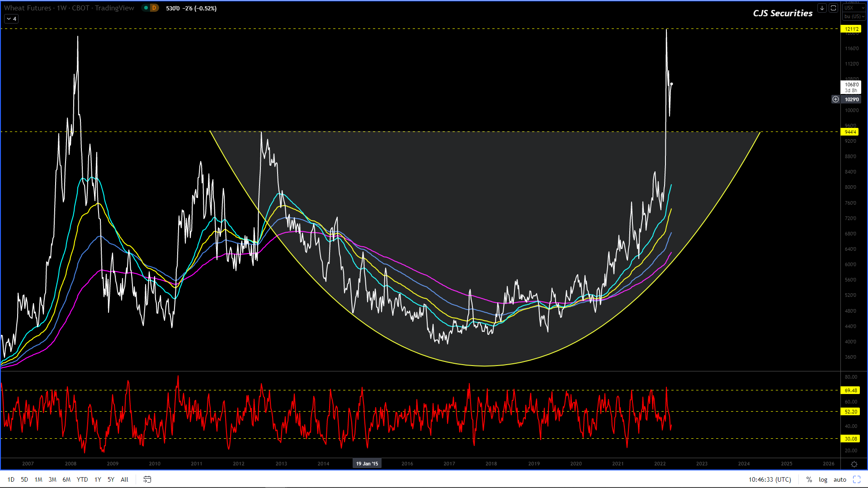868x488 pixels.
Task: Click the orange D data-delay badge
Action: [x=154, y=8]
